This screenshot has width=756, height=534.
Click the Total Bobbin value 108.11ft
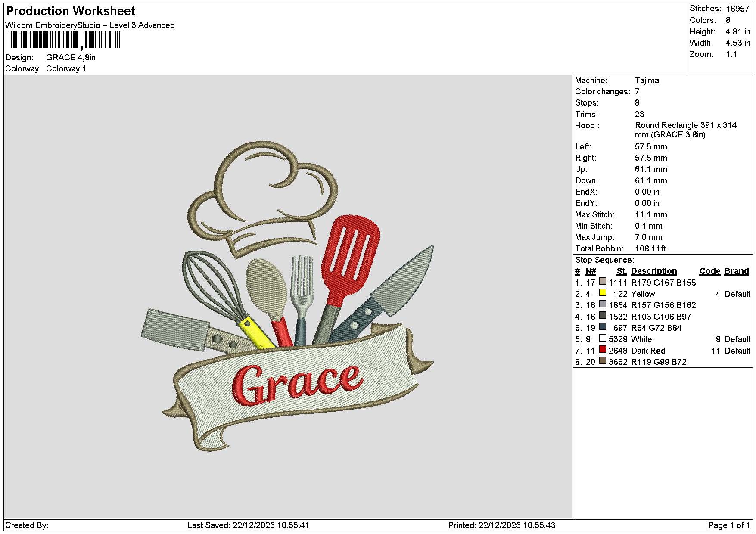point(650,248)
